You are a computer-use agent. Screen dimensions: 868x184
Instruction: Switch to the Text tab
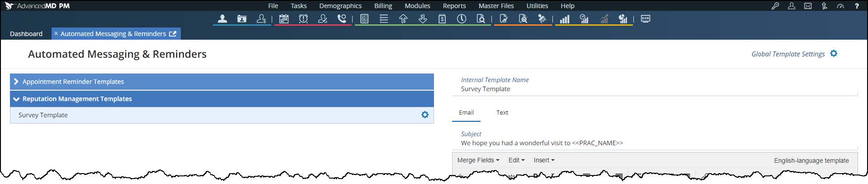(502, 112)
